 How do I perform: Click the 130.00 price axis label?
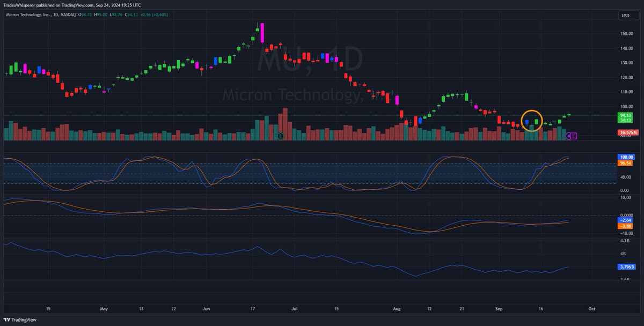coord(626,63)
